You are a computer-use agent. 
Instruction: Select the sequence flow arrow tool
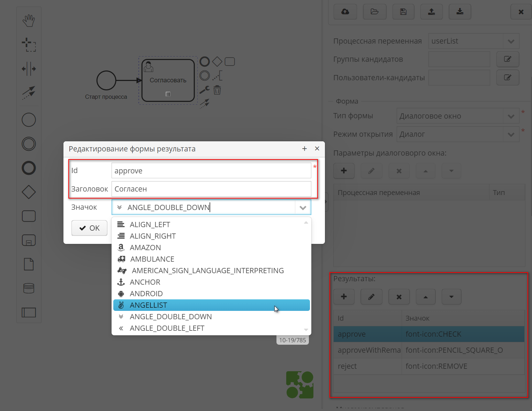point(29,93)
